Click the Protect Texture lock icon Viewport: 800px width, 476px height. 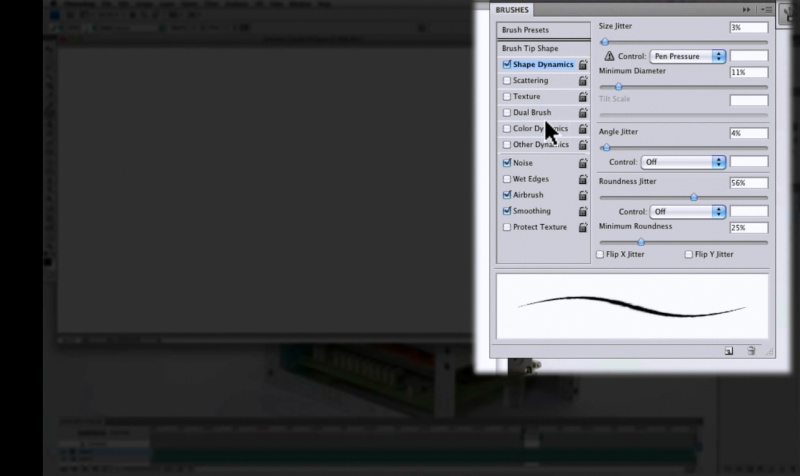[583, 227]
